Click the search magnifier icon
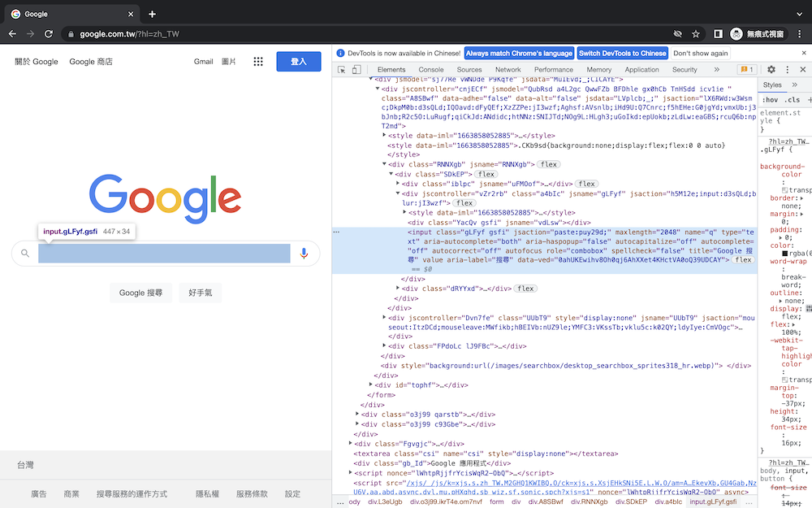Screen dimensions: 812x508 (25, 253)
